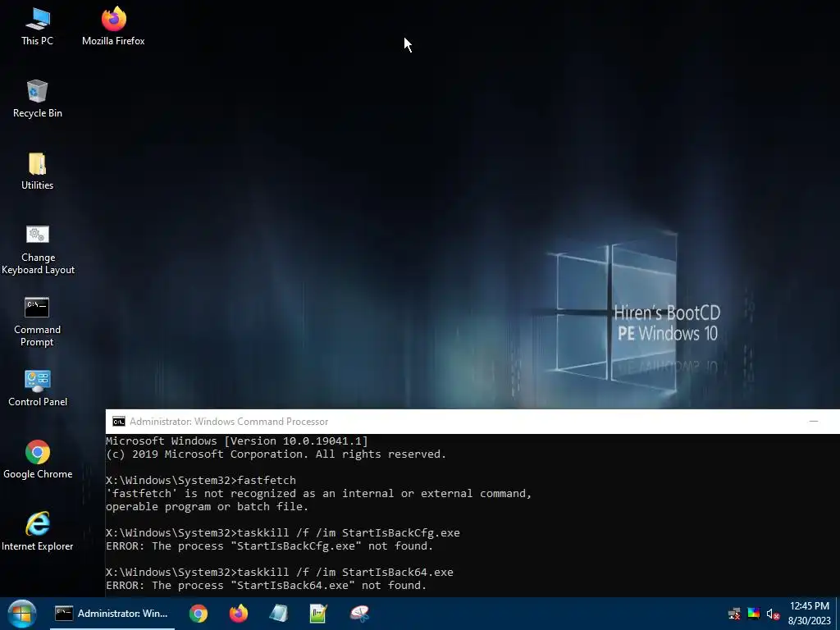Select the Command Prompt desktop shortcut
The width and height of the screenshot is (840, 630).
coord(37,322)
